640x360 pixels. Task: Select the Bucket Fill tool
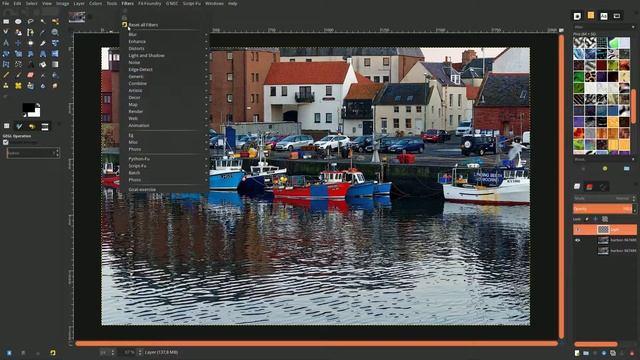pyautogui.click(x=43, y=64)
